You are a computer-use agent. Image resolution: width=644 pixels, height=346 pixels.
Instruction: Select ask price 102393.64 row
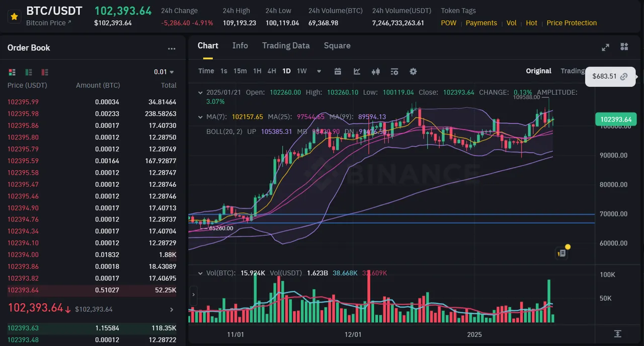[93, 290]
